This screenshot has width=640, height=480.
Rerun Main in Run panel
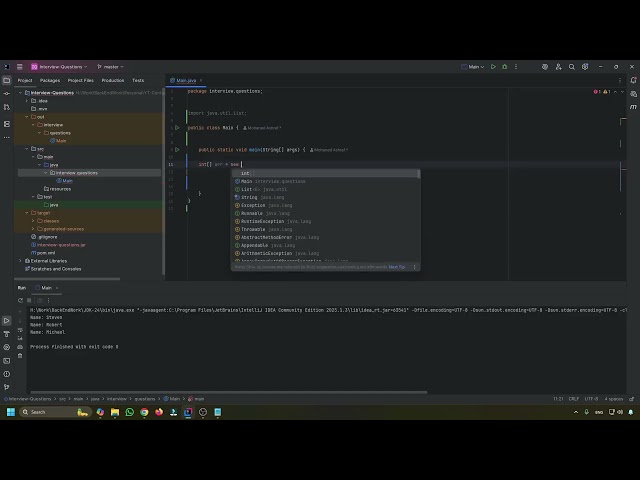[20, 300]
